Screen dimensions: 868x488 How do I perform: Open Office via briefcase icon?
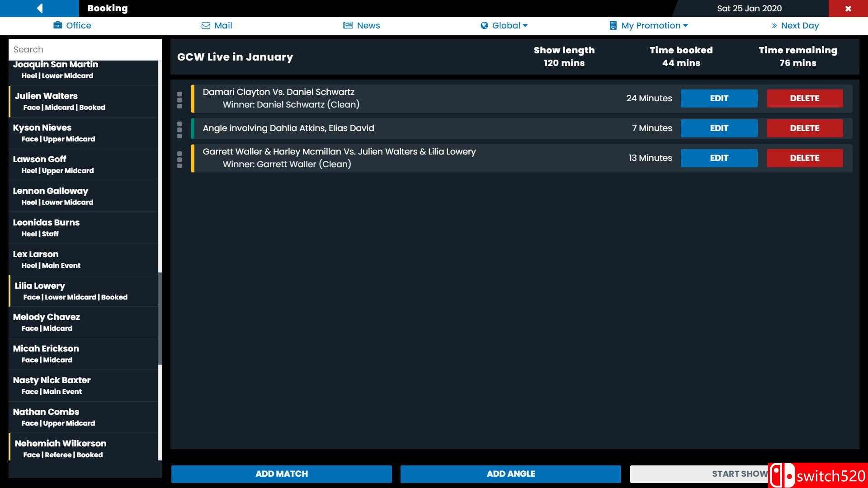coord(57,25)
